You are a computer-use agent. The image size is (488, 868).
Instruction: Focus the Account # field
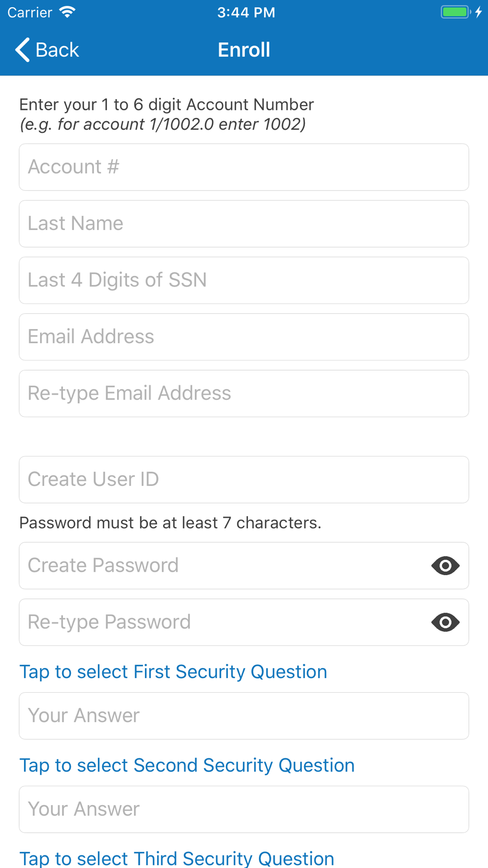point(244,167)
